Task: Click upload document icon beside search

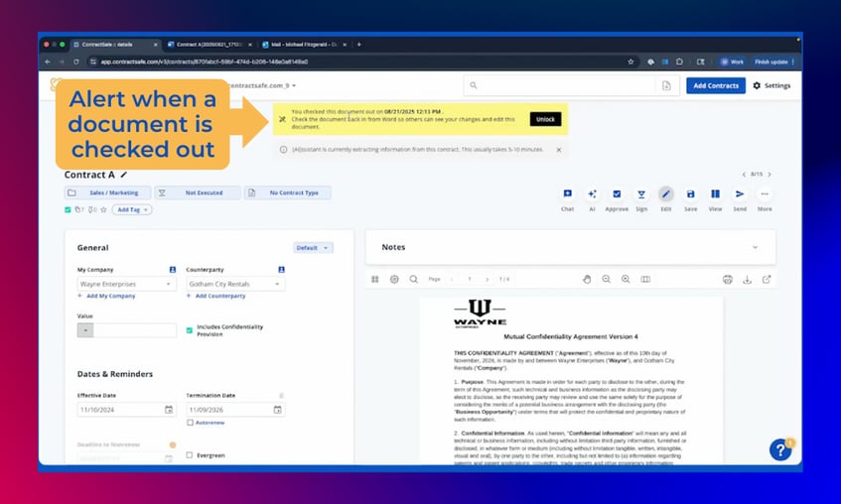Action: 666,85
